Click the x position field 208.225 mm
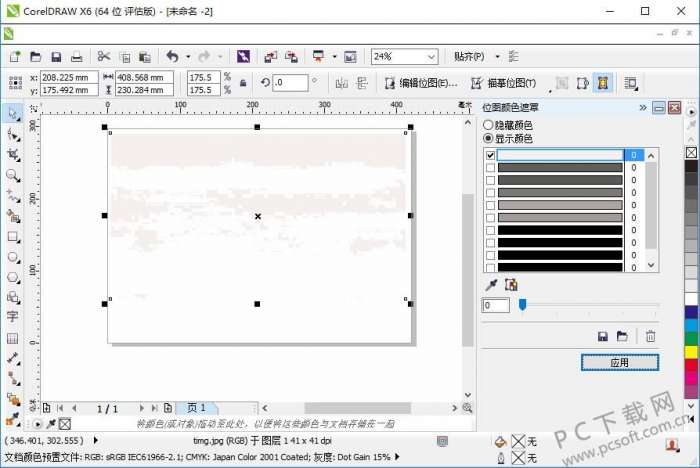 [69, 77]
